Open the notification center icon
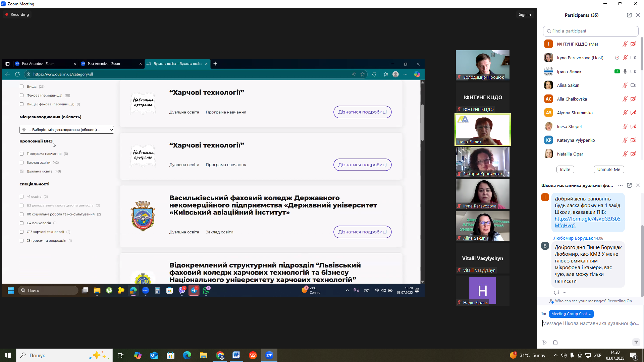The width and height of the screenshot is (644, 362). [634, 355]
